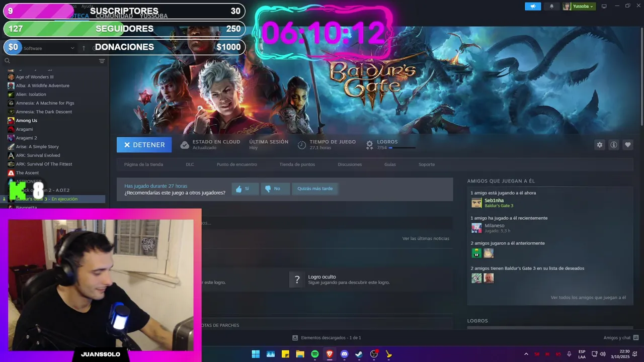Expand the Software category dropdown
Viewport: 644px width, 362px height.
pyautogui.click(x=49, y=48)
